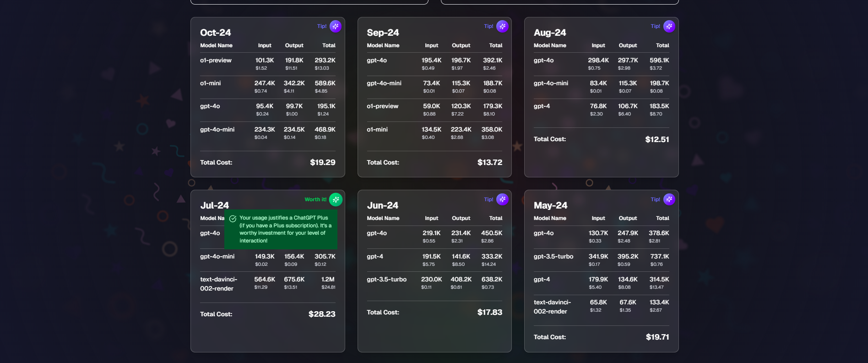Screen dimensions: 868x363
Task: Click the 450.5K total in Jun-24
Action: (x=492, y=233)
